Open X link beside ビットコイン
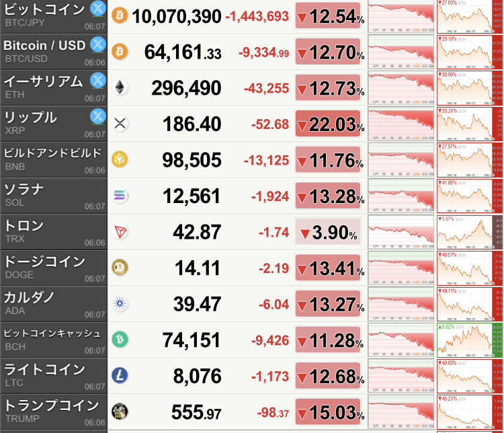Screen dimensions: 504x433 tap(97, 9)
